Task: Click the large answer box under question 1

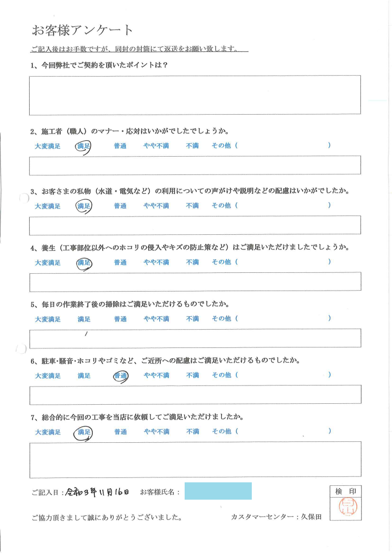Action: click(195, 95)
